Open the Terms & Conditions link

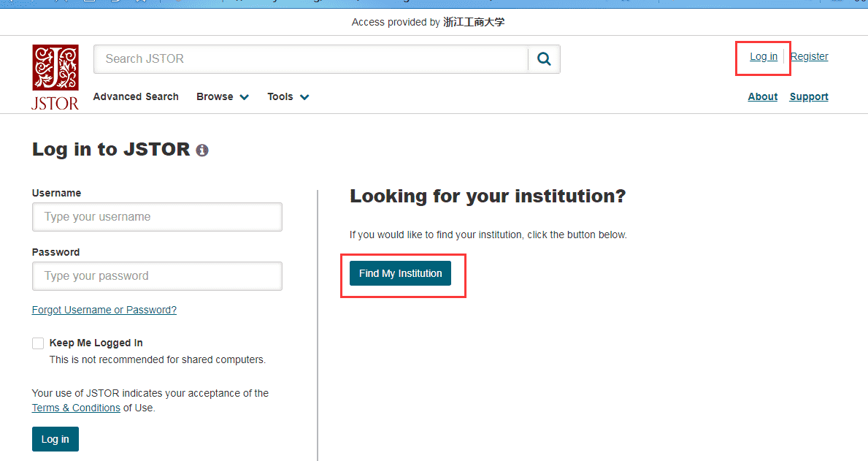click(x=76, y=408)
